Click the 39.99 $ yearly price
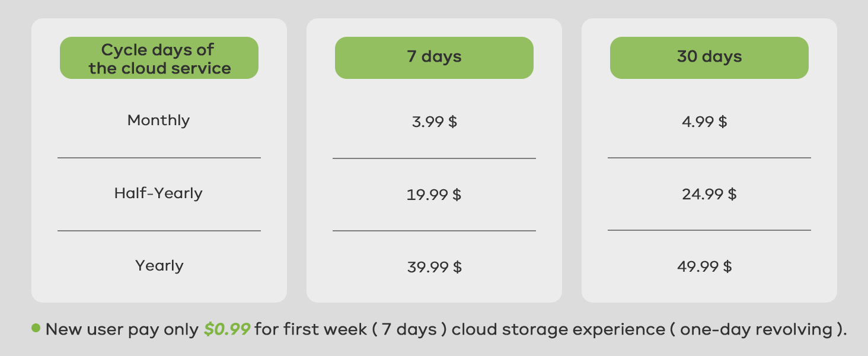The image size is (868, 356). [434, 267]
